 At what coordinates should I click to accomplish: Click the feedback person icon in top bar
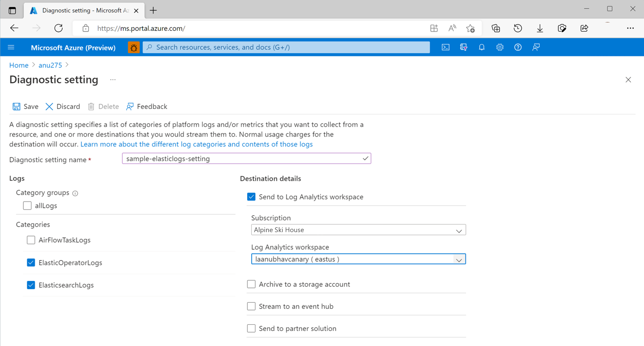[x=536, y=47]
